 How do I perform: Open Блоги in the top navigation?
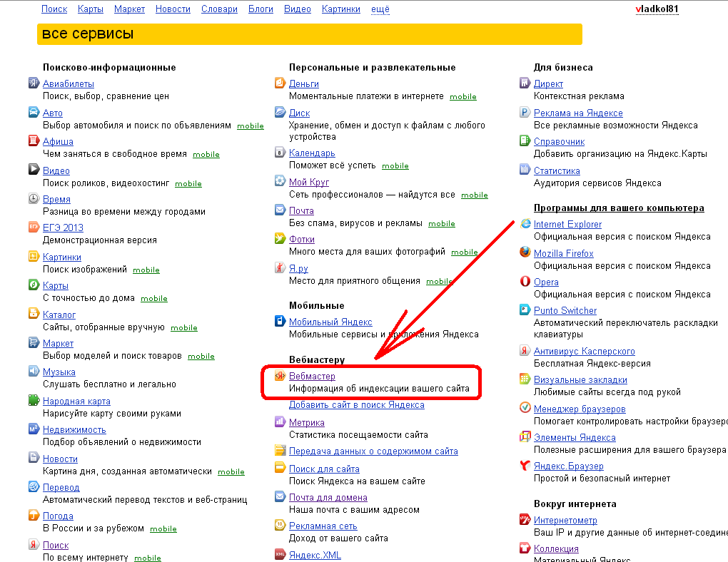click(x=261, y=9)
